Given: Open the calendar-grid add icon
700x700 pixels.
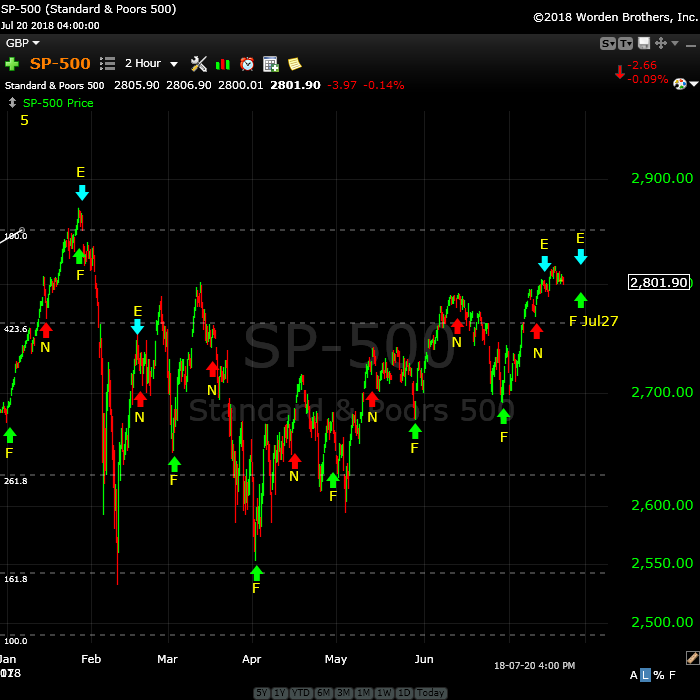Looking at the screenshot, I should [x=271, y=64].
